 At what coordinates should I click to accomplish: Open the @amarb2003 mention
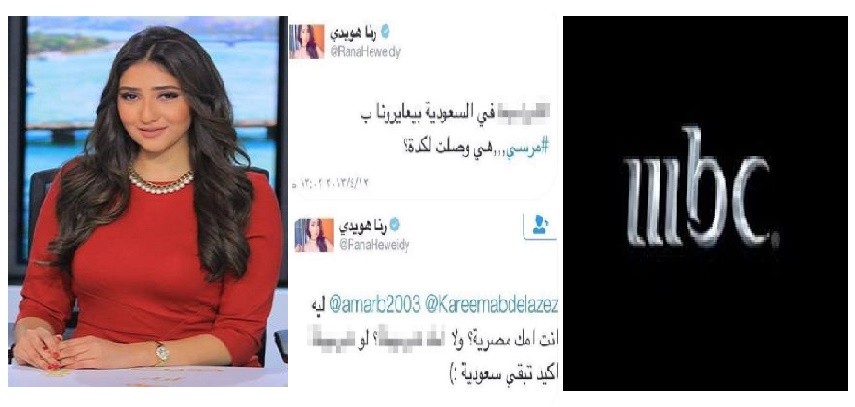coord(374,306)
